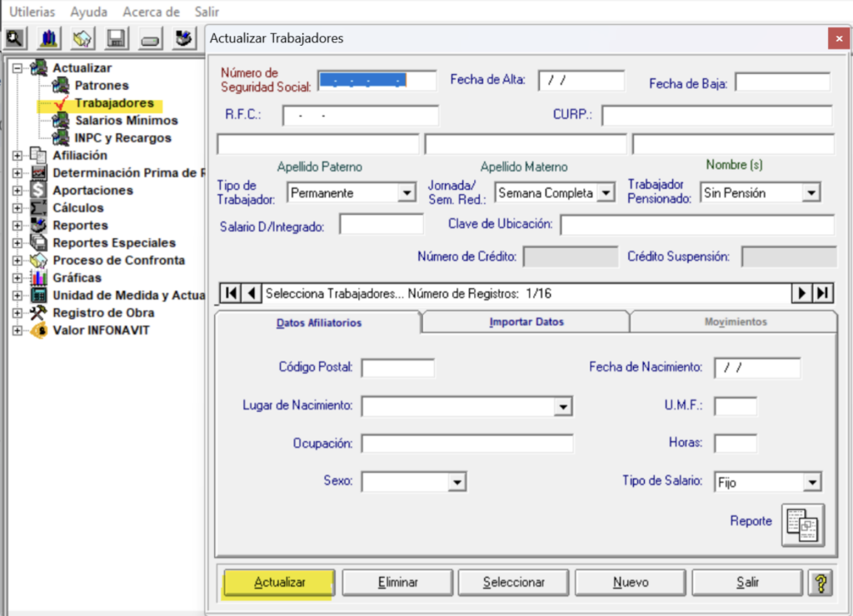Open the Jornada/Sem. Red. dropdown
This screenshot has width=853, height=616.
pyautogui.click(x=606, y=193)
